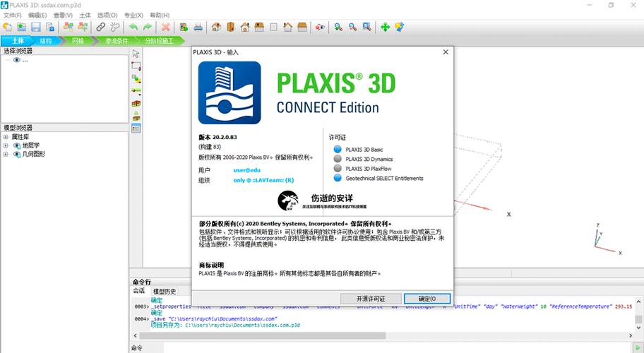The height and width of the screenshot is (353, 644).
Task: Click the Print icon in toolbar
Action: tap(198, 27)
